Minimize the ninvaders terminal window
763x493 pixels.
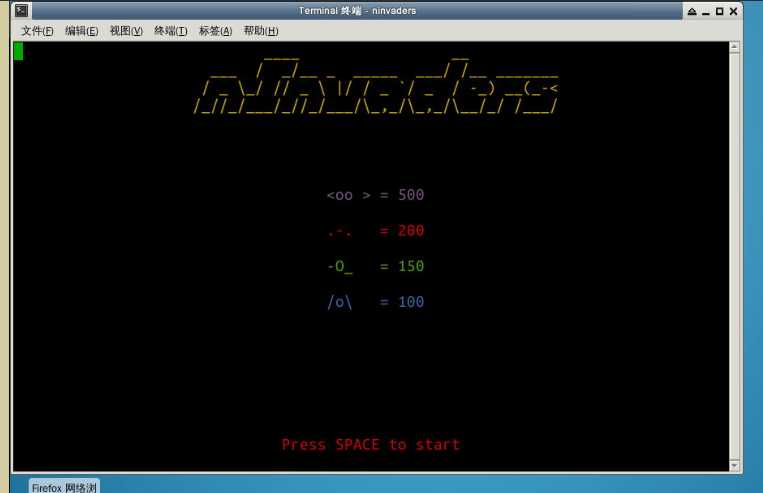(706, 11)
